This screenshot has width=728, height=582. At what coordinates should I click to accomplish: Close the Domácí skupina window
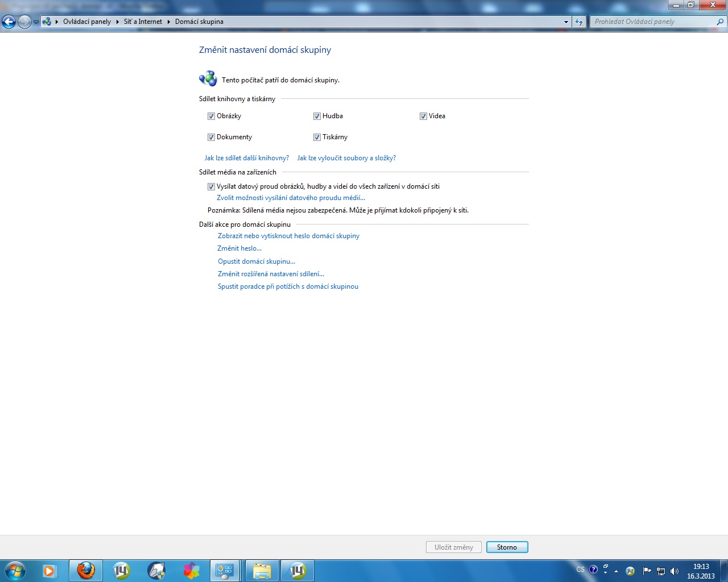point(713,5)
